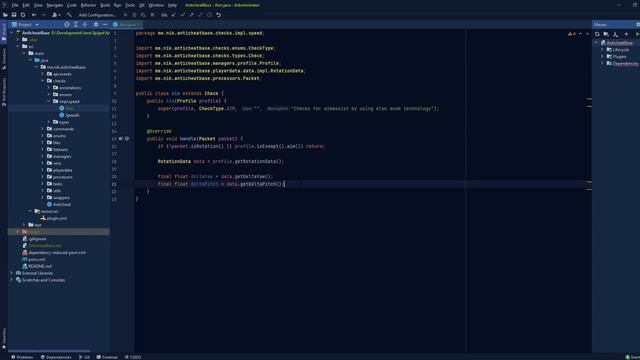Expand the annotations package

49,88
